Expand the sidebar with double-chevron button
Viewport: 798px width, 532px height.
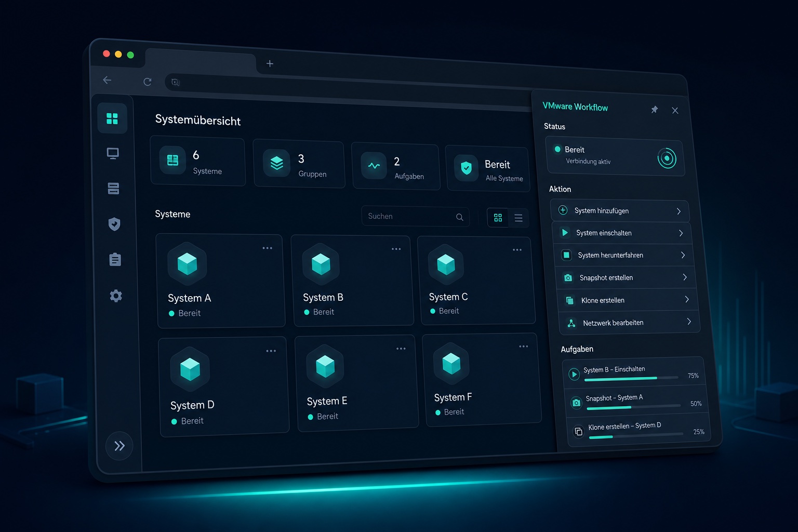tap(119, 446)
